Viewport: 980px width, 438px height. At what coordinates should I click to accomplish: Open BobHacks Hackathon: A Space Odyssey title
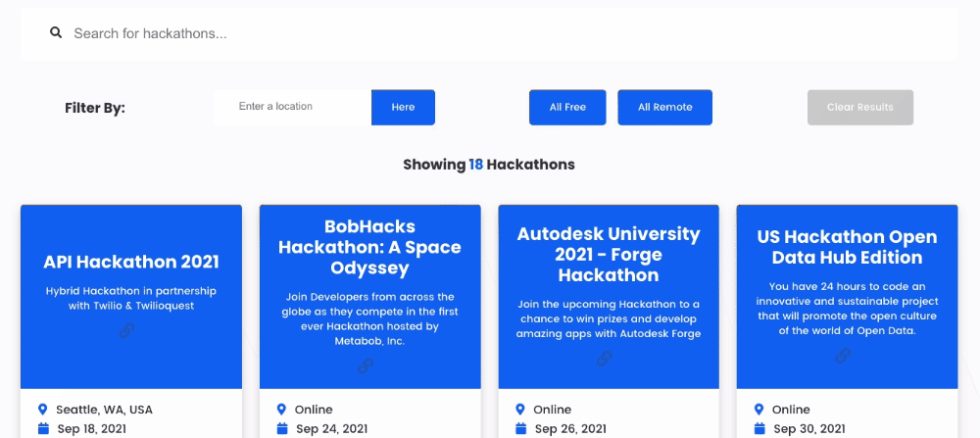(x=370, y=248)
